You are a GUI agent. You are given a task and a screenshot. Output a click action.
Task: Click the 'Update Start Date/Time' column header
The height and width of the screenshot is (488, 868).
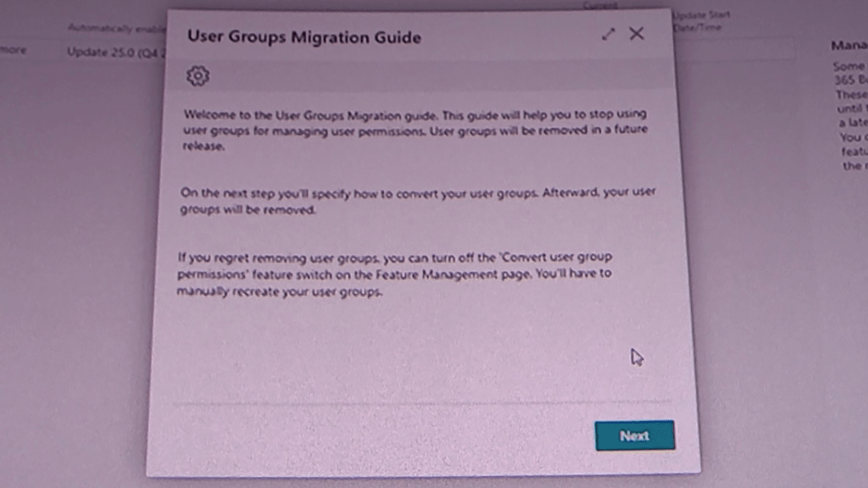[700, 21]
